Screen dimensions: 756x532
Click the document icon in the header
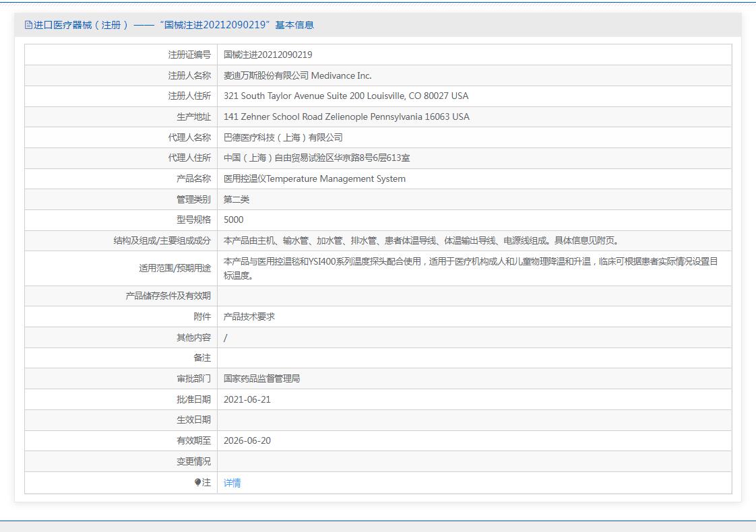pos(28,26)
